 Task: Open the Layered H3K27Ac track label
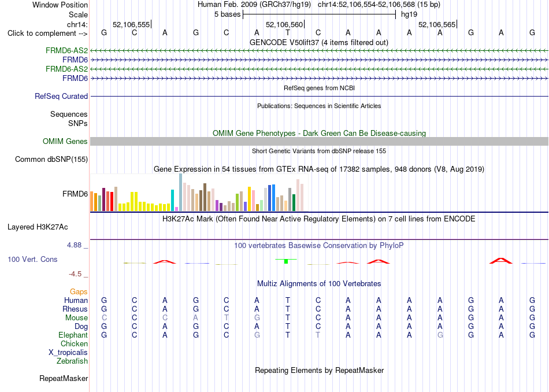[38, 227]
